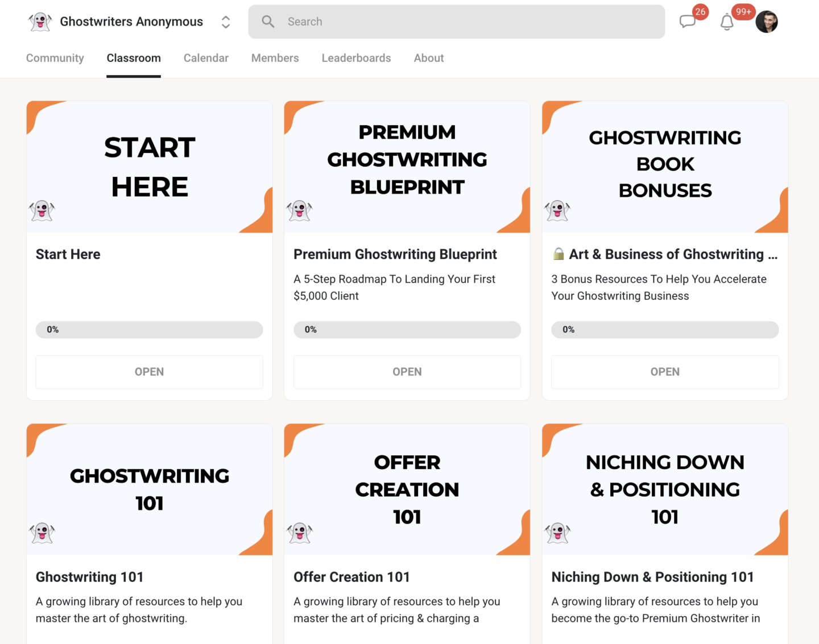Open chat messages icon with 26 badge
The image size is (819, 644).
[688, 22]
